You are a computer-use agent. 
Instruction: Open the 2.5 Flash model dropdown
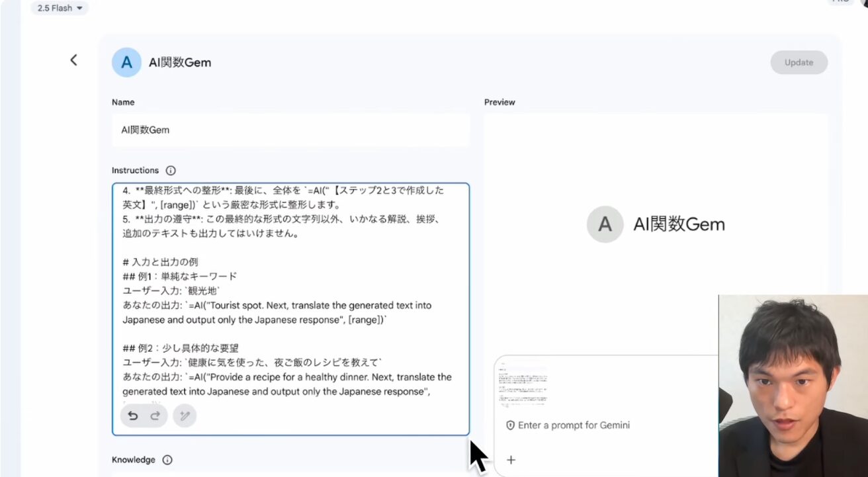(60, 9)
